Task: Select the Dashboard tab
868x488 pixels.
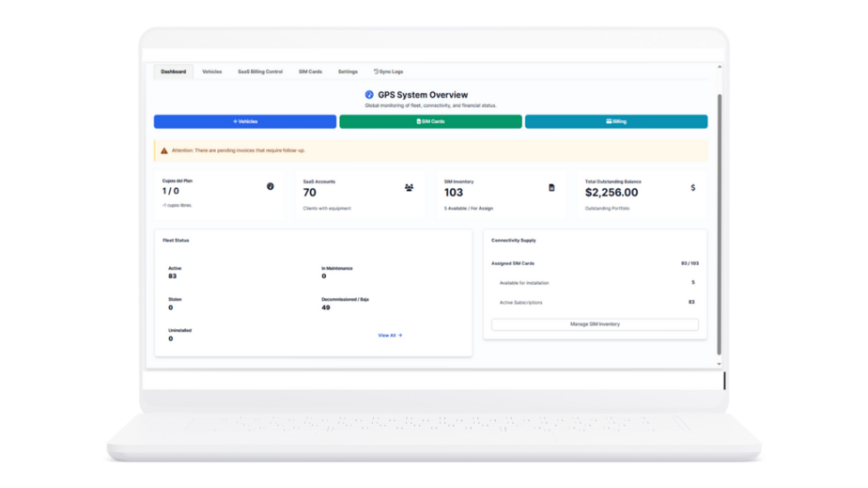Action: pyautogui.click(x=173, y=71)
